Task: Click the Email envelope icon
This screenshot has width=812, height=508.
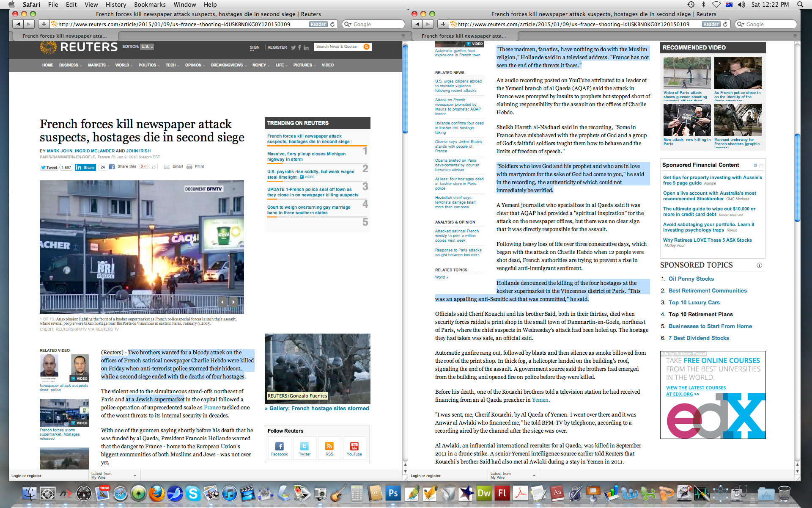Action: tap(167, 167)
